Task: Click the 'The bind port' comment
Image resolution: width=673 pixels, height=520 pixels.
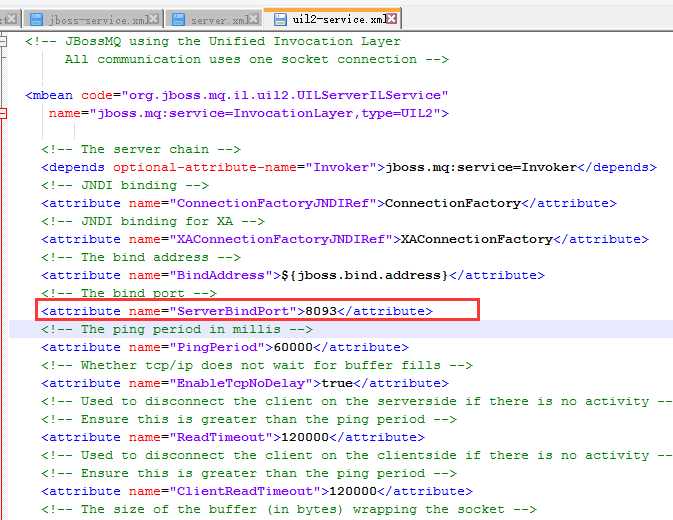Action: pos(129,293)
